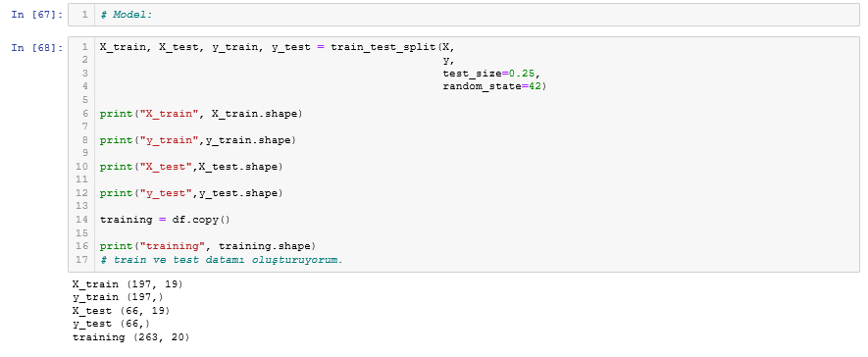
Task: Click print("y_test",y_test.shape) line
Action: (x=191, y=193)
